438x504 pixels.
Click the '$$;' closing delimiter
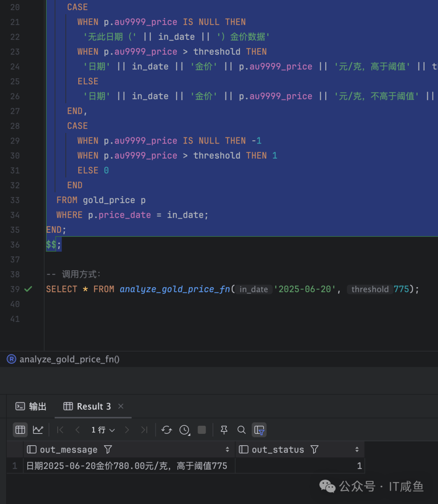[54, 244]
